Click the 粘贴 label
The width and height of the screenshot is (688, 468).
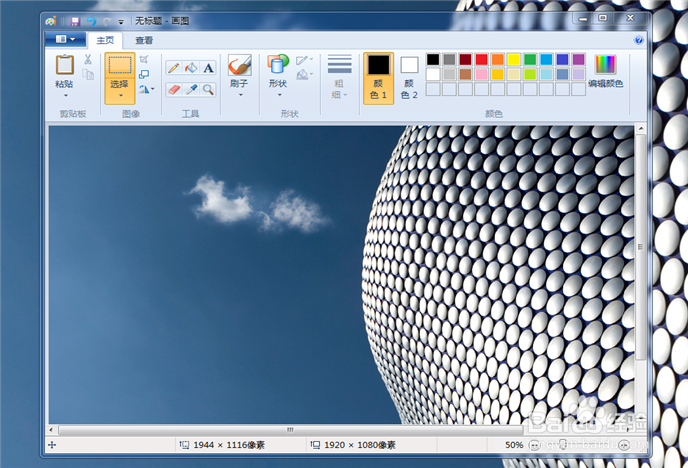click(64, 84)
